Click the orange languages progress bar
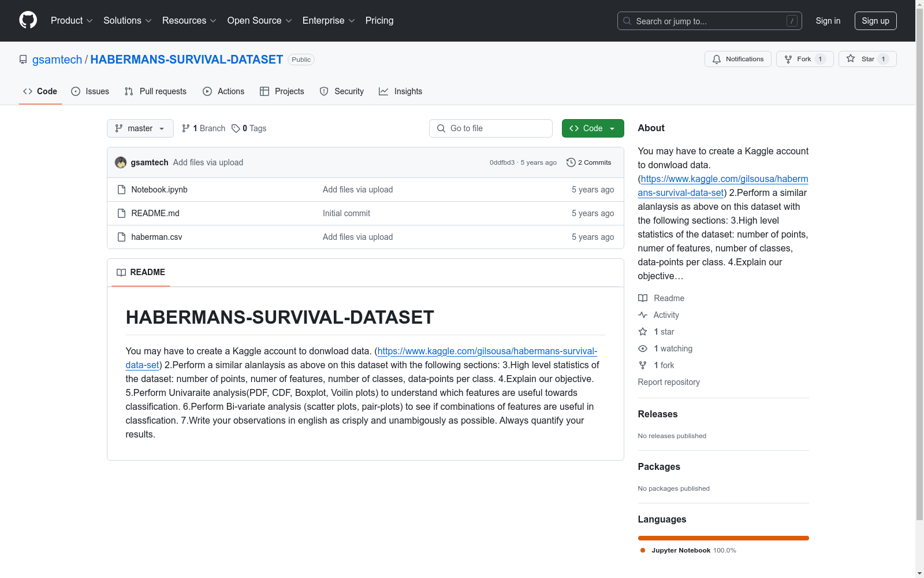Image resolution: width=924 pixels, height=578 pixels. 724,538
